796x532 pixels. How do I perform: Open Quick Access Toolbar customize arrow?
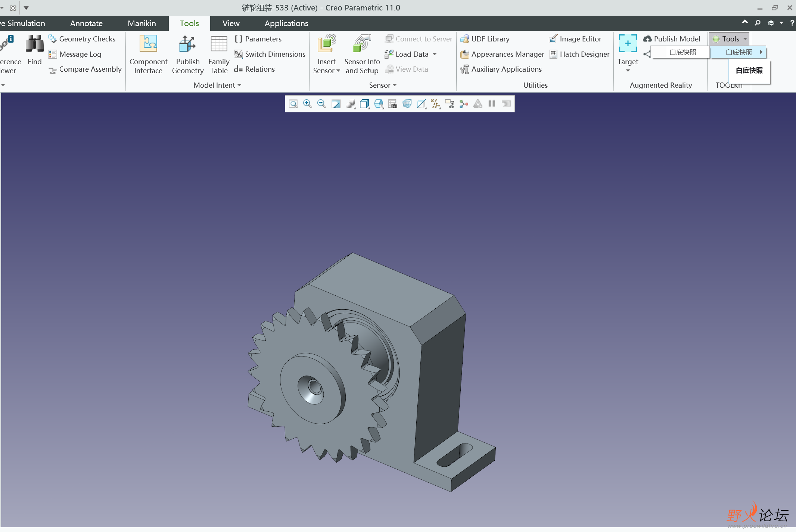point(26,7)
